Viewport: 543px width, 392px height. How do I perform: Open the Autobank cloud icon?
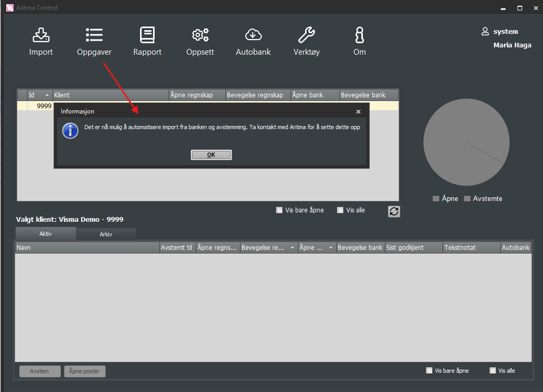tap(253, 35)
